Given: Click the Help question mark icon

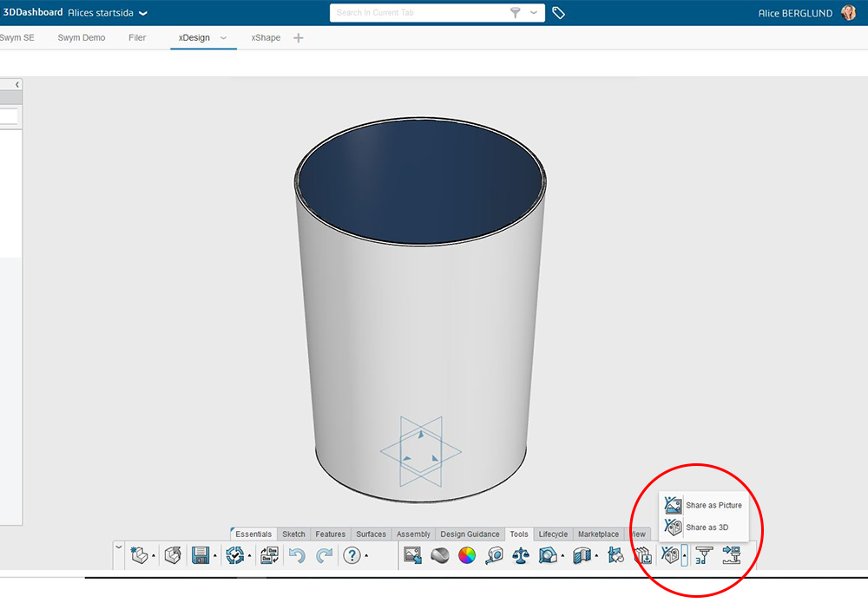Looking at the screenshot, I should tap(352, 556).
